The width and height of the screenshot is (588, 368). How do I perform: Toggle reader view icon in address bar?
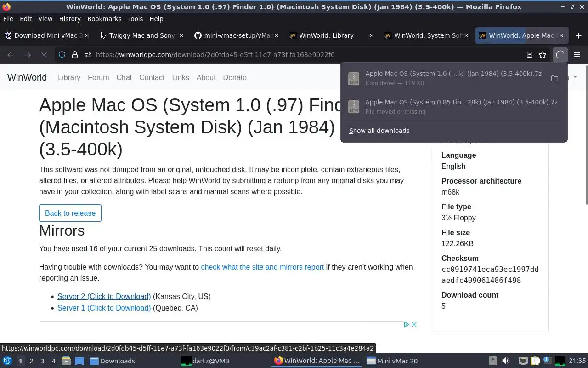click(530, 55)
